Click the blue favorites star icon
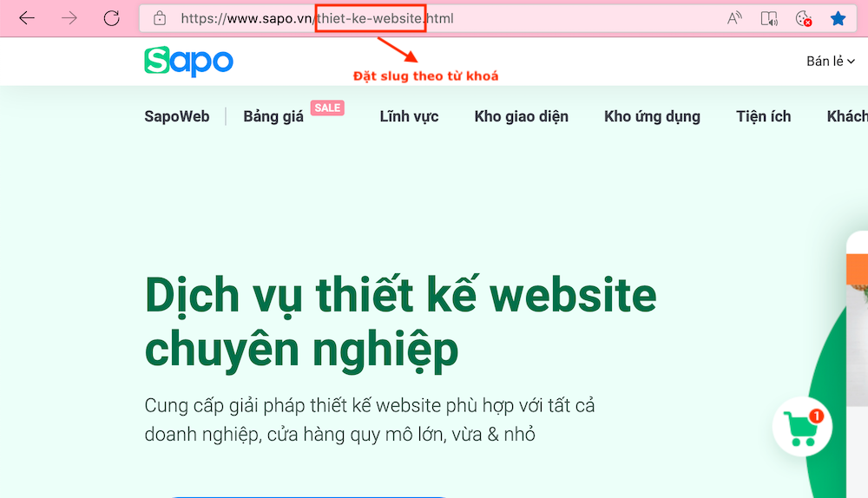This screenshot has width=868, height=498. point(838,18)
